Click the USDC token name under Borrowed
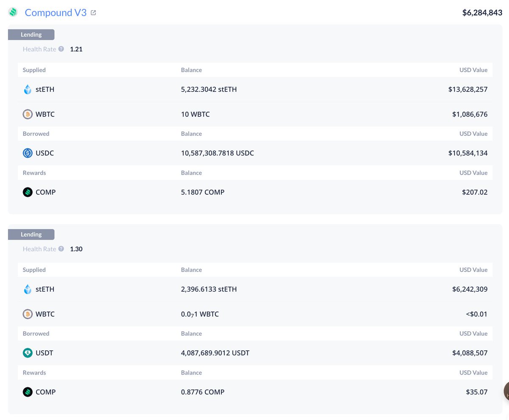The image size is (509, 420). click(45, 153)
